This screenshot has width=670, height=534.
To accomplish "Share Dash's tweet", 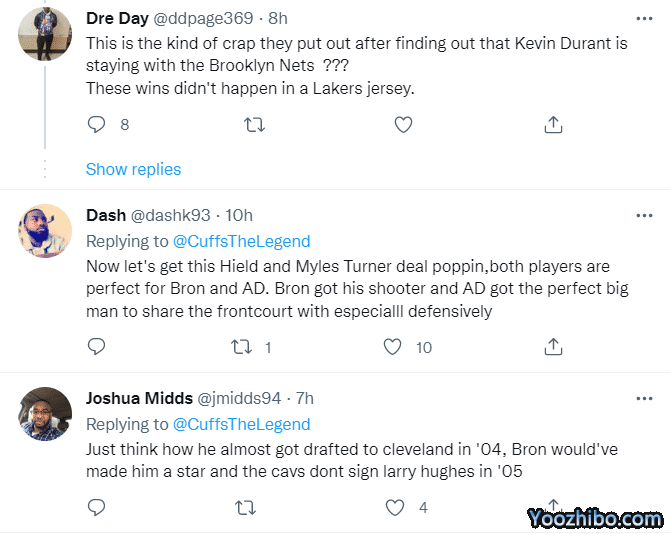I will point(552,347).
